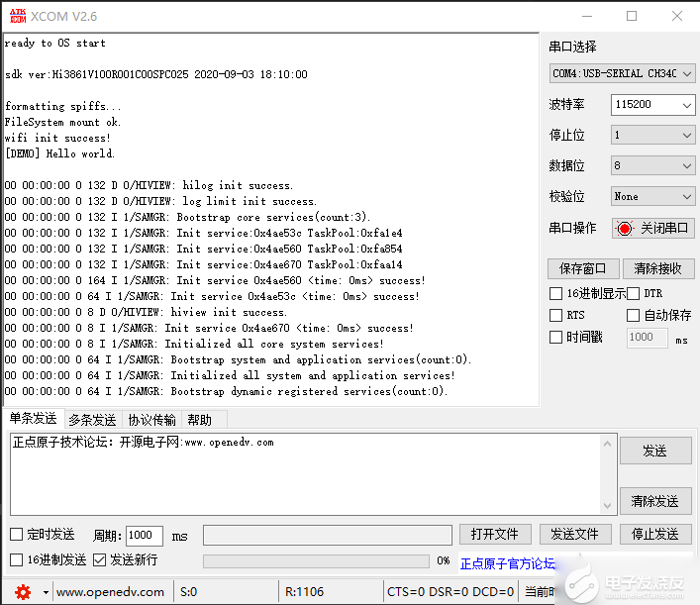
Task: Enable the 定时发送 timed send checkbox
Action: (17, 535)
